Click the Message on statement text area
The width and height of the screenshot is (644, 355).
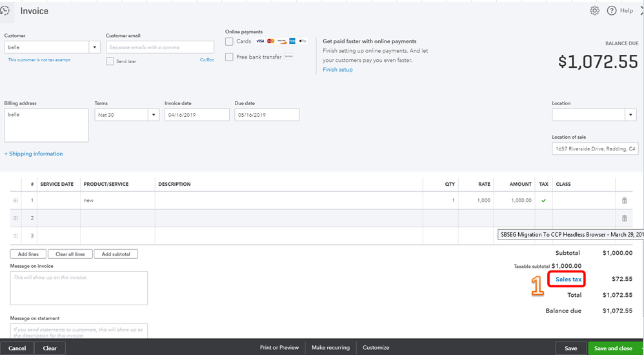[x=79, y=330]
